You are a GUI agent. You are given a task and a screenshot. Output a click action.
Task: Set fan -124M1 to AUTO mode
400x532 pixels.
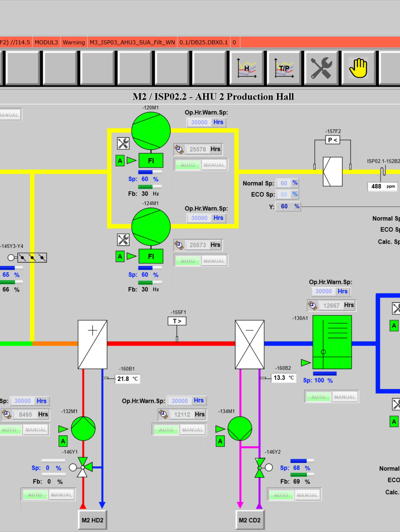pyautogui.click(x=188, y=261)
